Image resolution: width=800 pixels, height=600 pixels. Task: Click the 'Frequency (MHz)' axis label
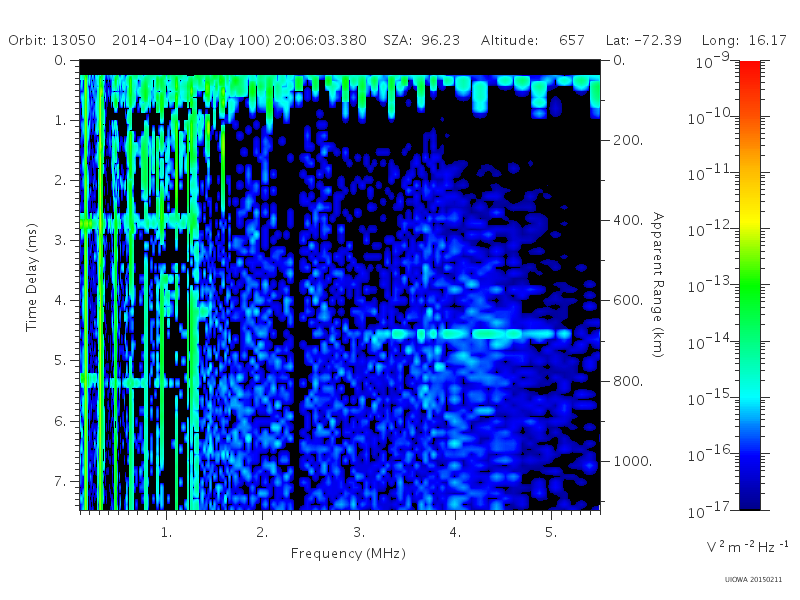point(348,553)
